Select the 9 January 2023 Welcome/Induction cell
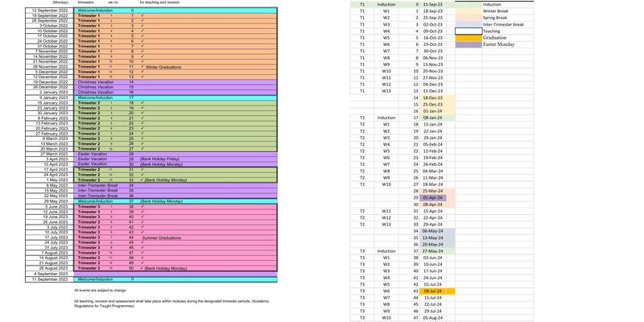 point(96,97)
